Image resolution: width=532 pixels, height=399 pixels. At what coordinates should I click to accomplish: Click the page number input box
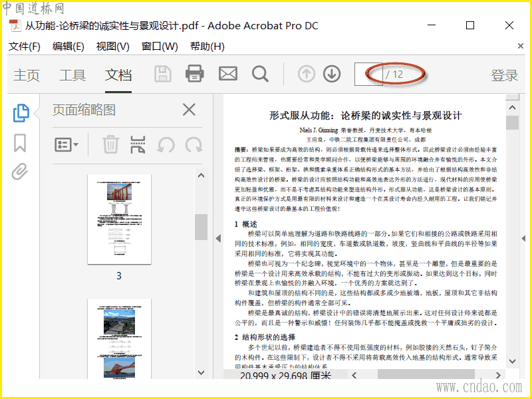pos(368,74)
